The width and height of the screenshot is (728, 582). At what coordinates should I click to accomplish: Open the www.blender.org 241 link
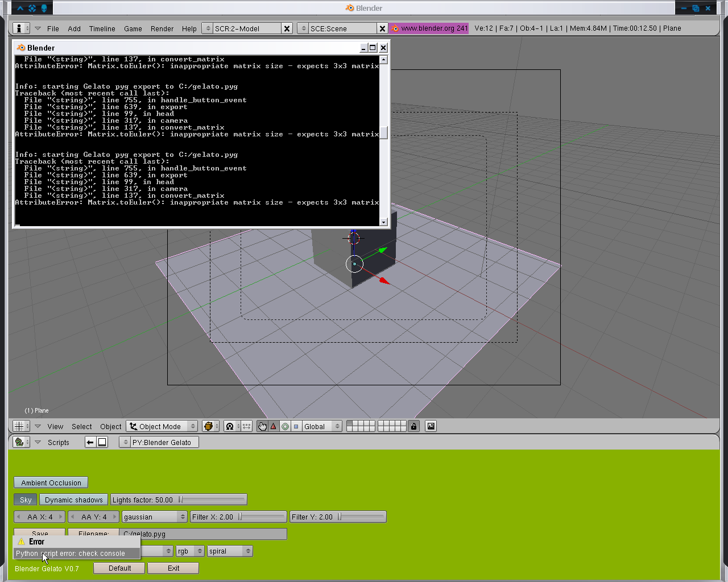pos(429,28)
